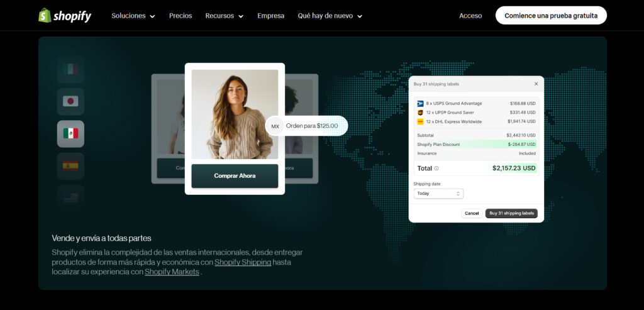
Task: Click the 12 x DHL Express Worldwide row
Action: coord(476,121)
